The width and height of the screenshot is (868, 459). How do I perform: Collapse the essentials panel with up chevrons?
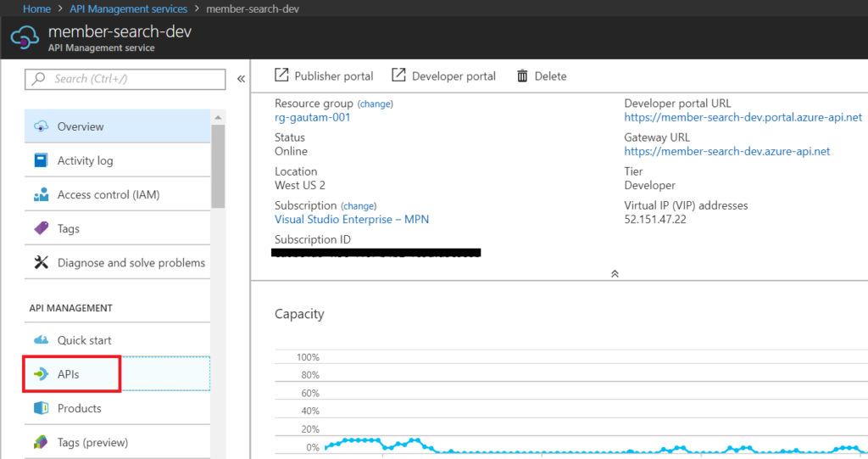click(x=615, y=274)
